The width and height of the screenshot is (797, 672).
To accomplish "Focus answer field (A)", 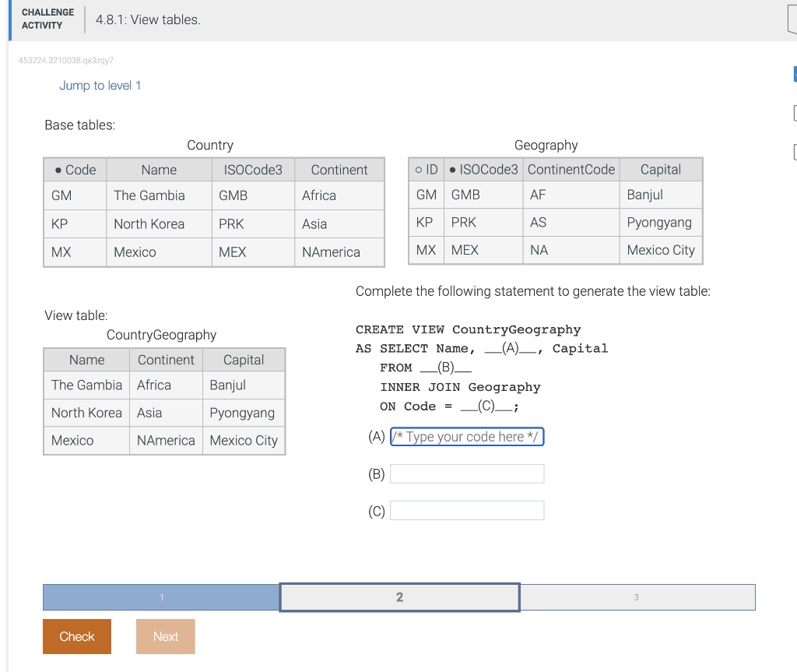I will (467, 437).
